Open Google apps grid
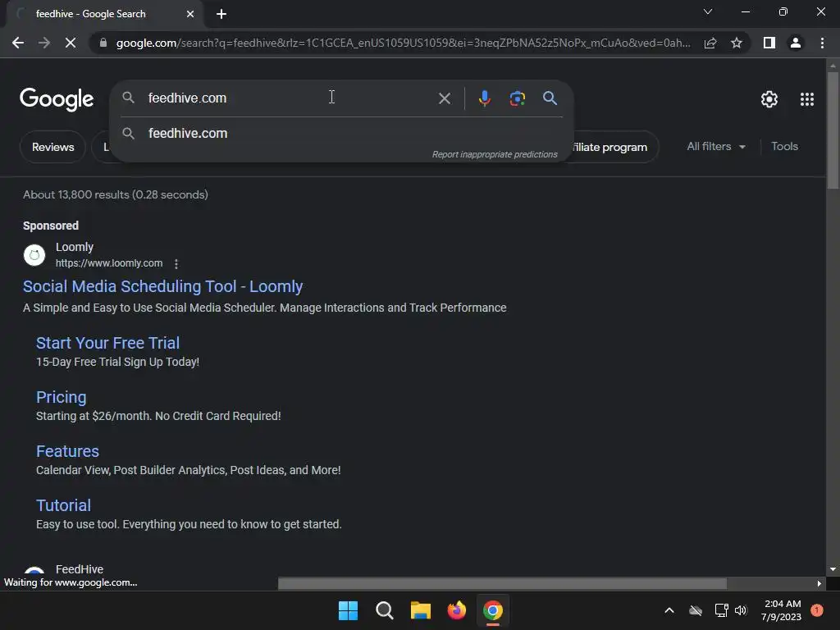 (x=807, y=99)
